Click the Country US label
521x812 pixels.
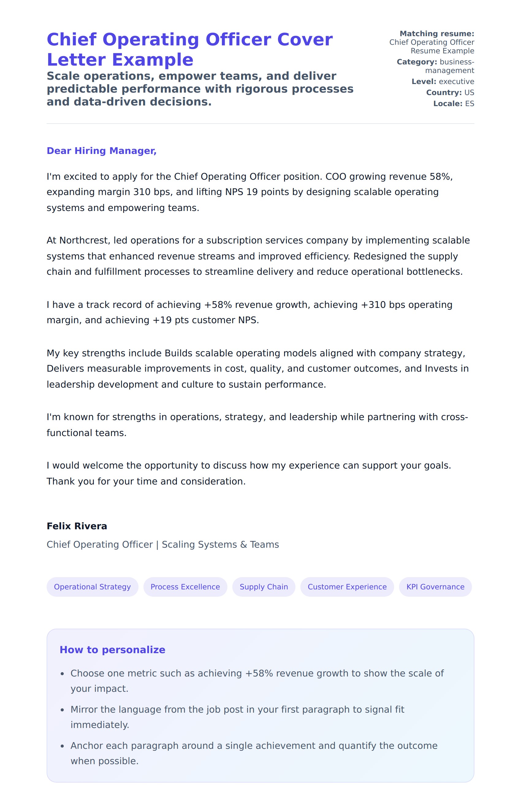click(450, 92)
